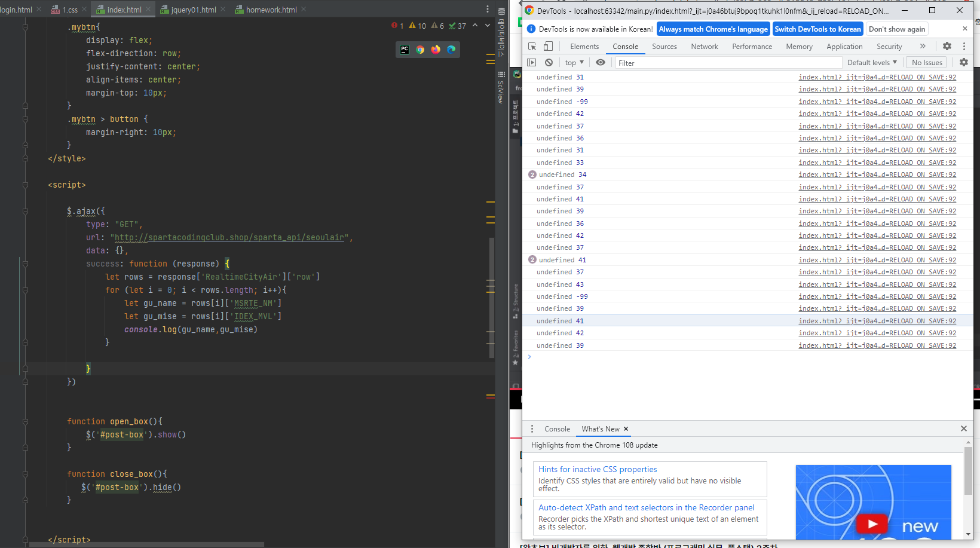Close the homework.html editor tab
The width and height of the screenshot is (980, 548).
click(x=304, y=10)
